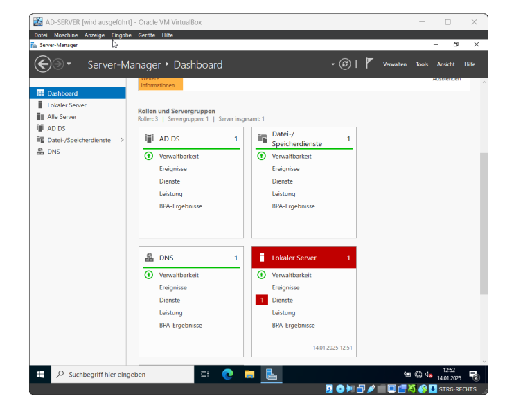Open the Windows Start menu

click(x=40, y=375)
